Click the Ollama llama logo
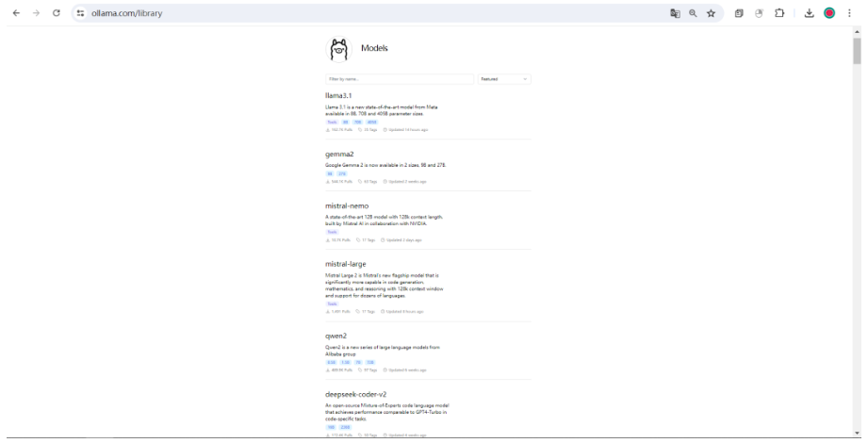 coord(338,49)
